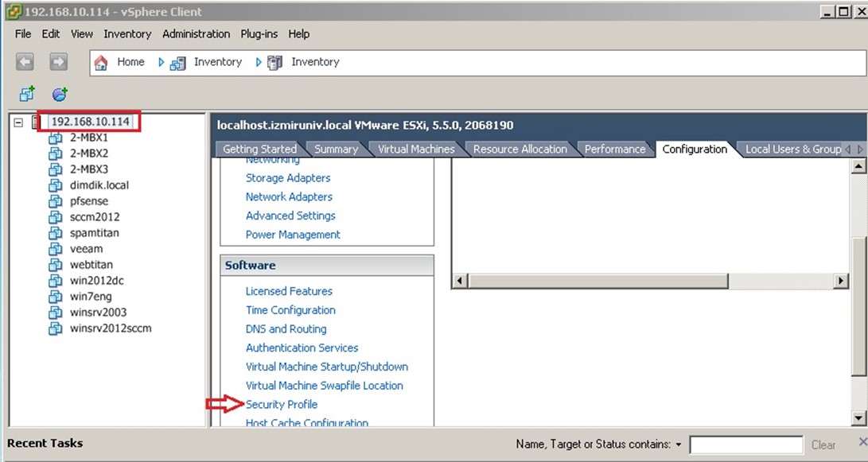Viewport: 868px width, 462px height.
Task: Select the Configuration tab
Action: coord(695,149)
